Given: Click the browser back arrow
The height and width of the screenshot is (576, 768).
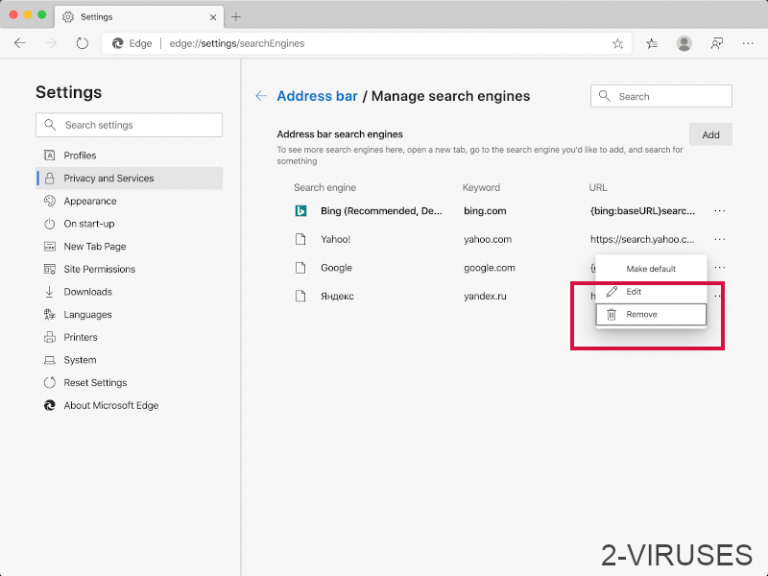Looking at the screenshot, I should pos(20,43).
